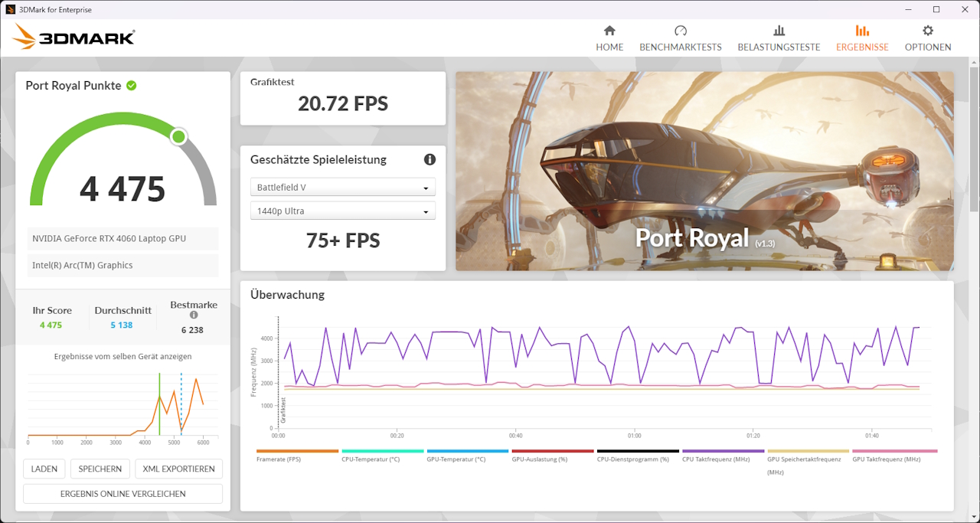
Task: Click the Speichern button
Action: (x=100, y=469)
